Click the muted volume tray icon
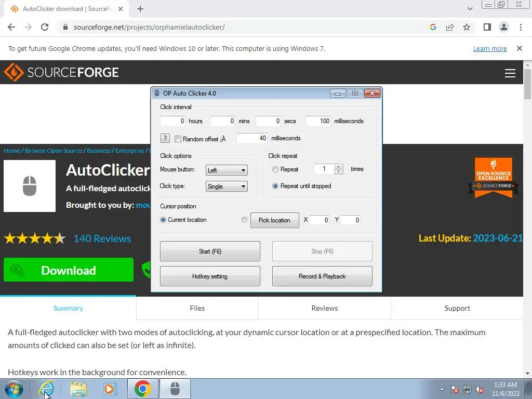The height and width of the screenshot is (399, 532). [x=480, y=389]
